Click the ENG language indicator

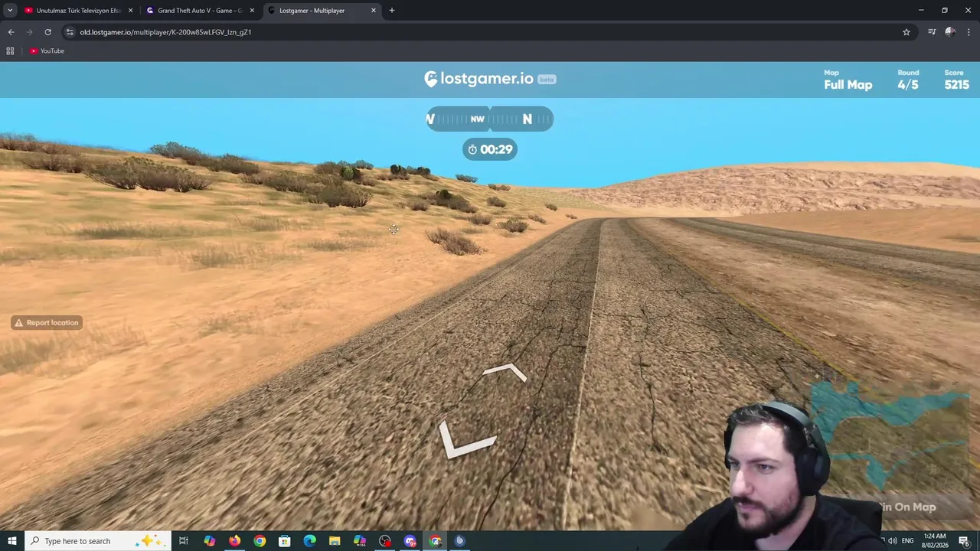pos(907,541)
